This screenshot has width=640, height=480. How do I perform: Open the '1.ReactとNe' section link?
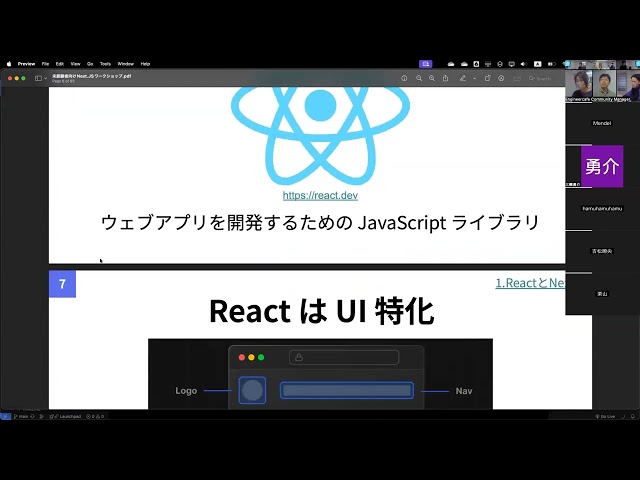click(530, 283)
